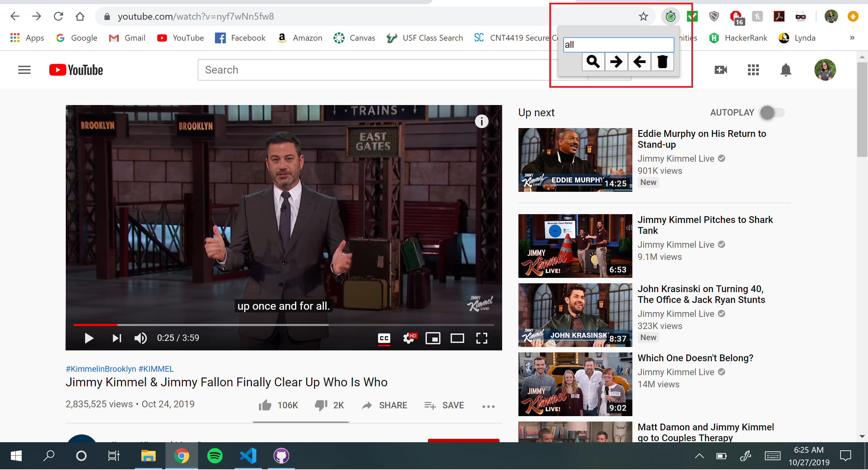This screenshot has width=868, height=470.
Task: Click the #KimmelinBrooklyn hashtag link
Action: pos(101,369)
